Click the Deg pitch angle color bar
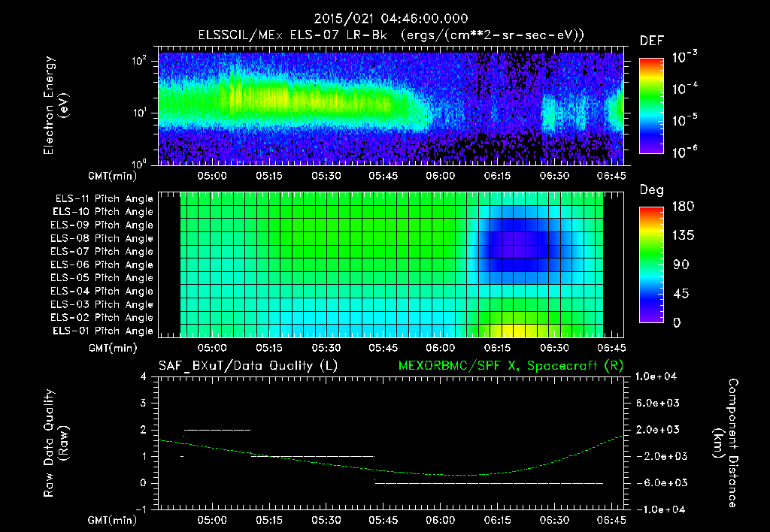This screenshot has height=532, width=770. 651,264
